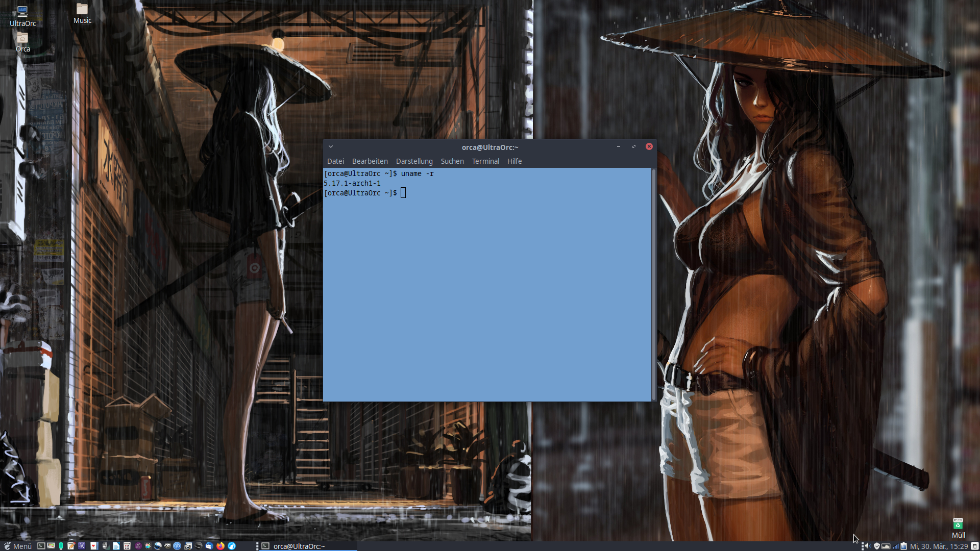Open the calendar from the clock

(x=939, y=546)
